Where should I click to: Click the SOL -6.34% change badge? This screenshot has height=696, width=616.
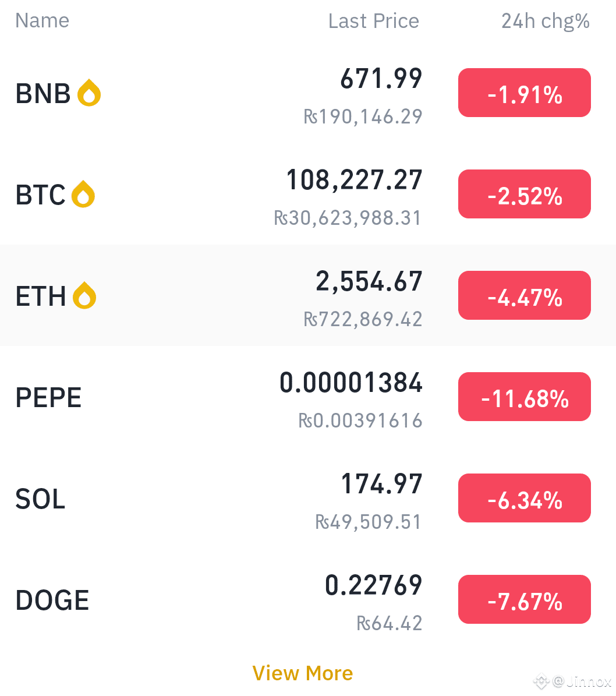coord(524,498)
